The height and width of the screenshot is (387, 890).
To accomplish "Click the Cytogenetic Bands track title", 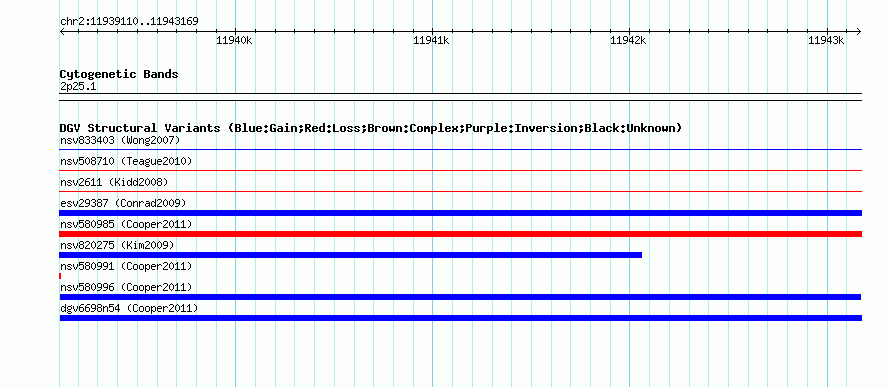I will point(119,74).
